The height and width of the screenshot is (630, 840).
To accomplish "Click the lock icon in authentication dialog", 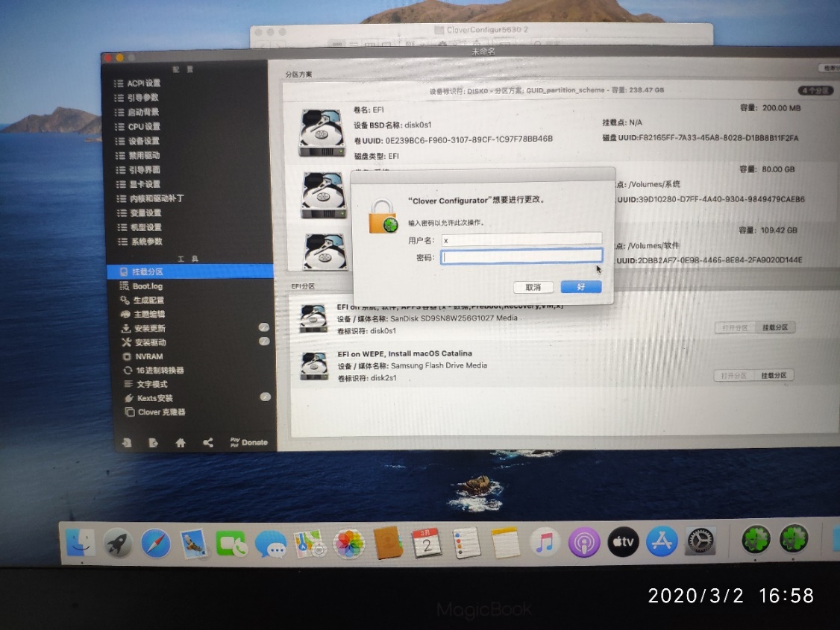I will 383,216.
